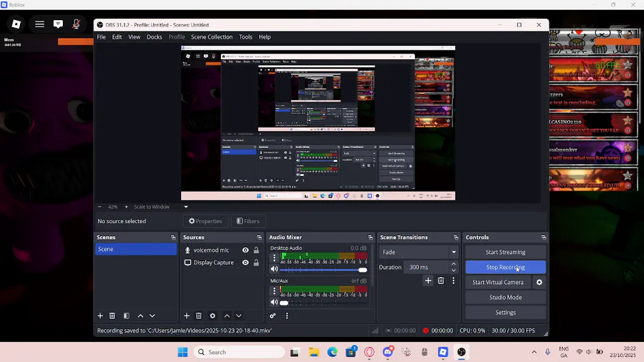644x362 pixels.
Task: Move source up arrow in Sources panel
Action: (x=227, y=315)
